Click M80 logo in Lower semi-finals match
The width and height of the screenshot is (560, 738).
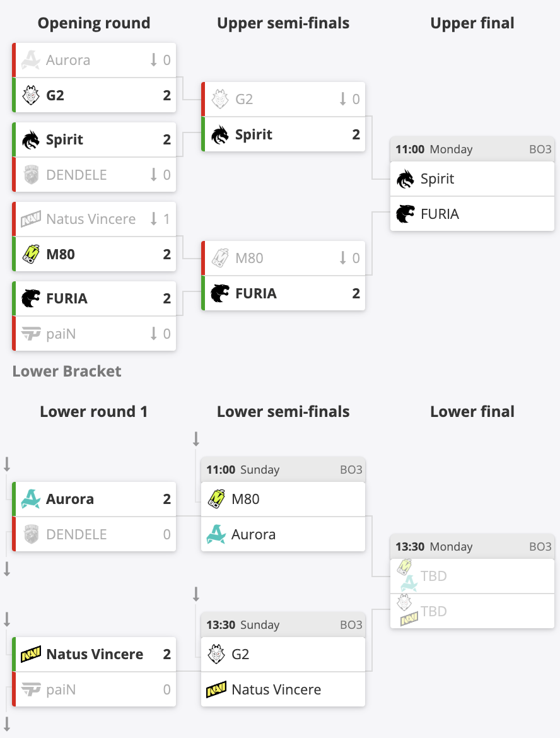tap(216, 499)
